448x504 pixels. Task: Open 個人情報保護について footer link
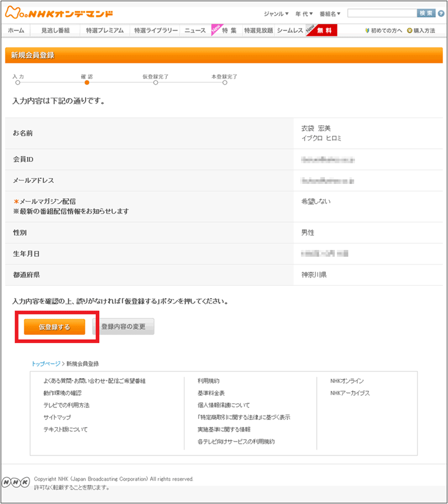click(x=223, y=405)
